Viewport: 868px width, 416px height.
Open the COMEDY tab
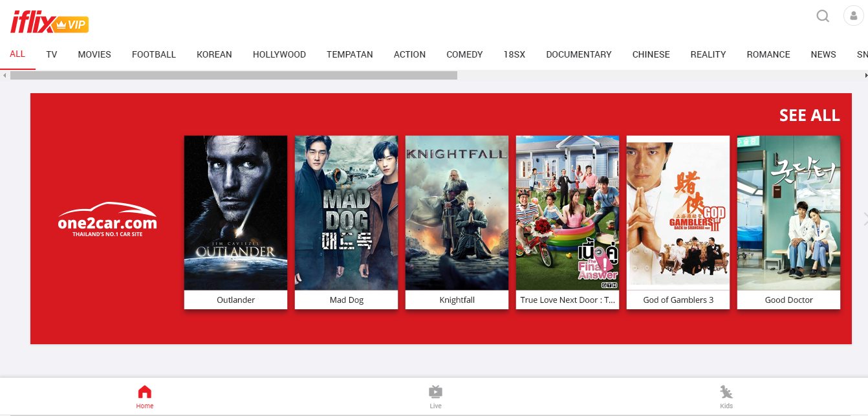click(464, 54)
